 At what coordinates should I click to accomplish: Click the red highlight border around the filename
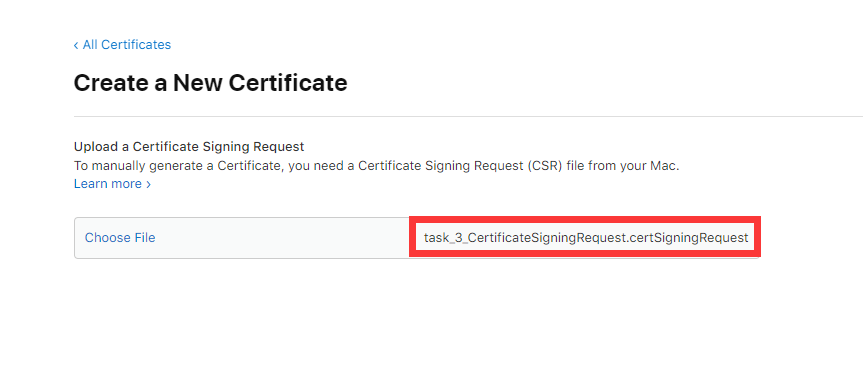coord(585,219)
